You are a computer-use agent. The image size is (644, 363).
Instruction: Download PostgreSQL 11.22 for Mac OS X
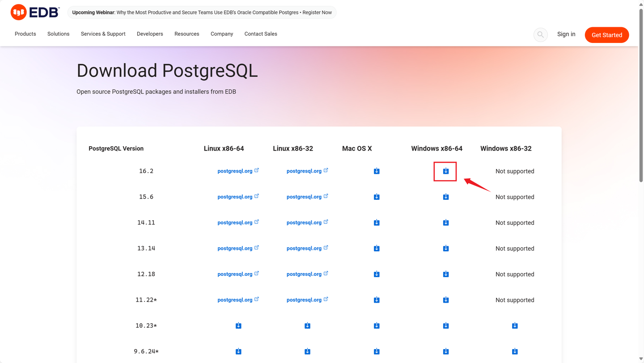click(x=377, y=300)
